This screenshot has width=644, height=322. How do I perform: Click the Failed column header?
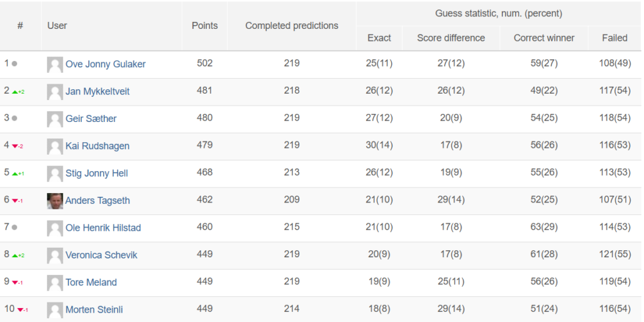(614, 38)
